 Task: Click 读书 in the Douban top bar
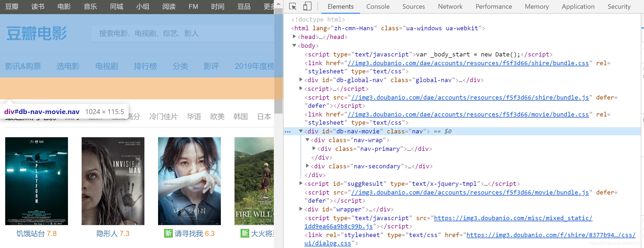pyautogui.click(x=38, y=7)
